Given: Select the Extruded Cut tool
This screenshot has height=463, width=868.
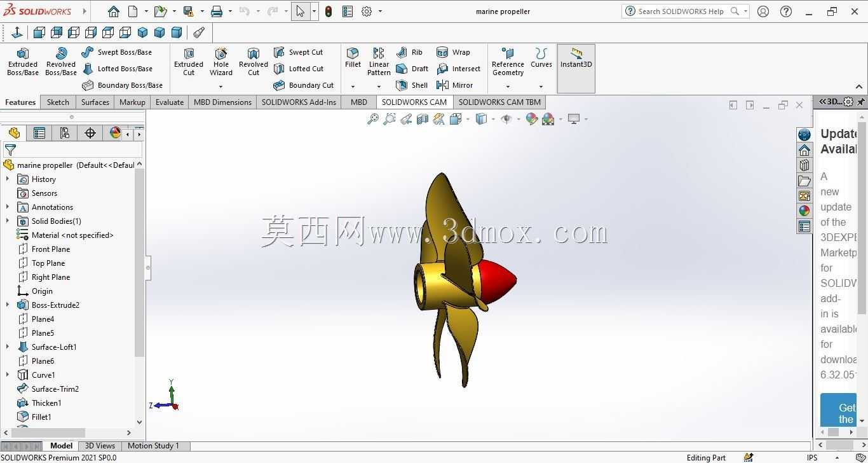Looking at the screenshot, I should 189,62.
